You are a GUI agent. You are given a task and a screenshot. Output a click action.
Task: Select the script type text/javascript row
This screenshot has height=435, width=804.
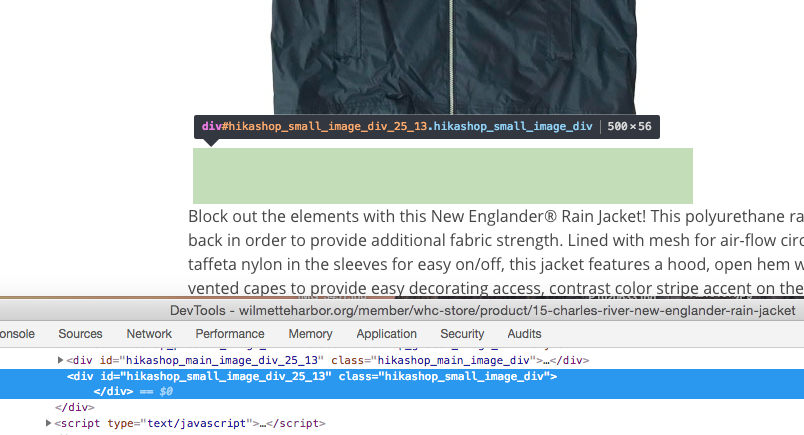pyautogui.click(x=190, y=423)
